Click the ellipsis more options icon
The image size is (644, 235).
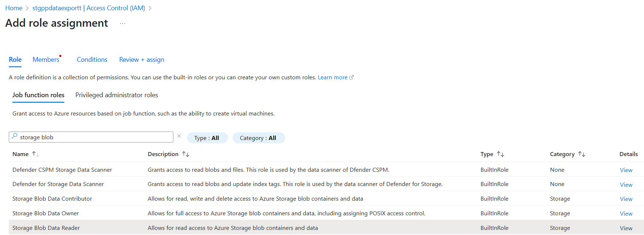(x=123, y=23)
